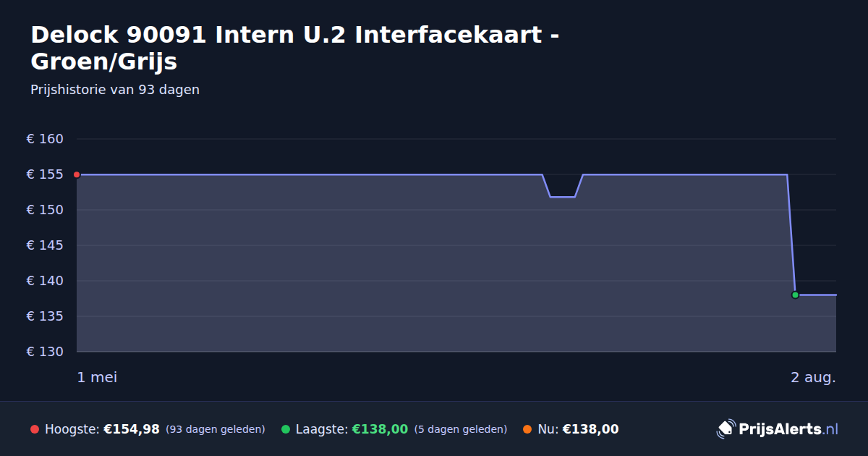Click the product title Delock 90091

[295, 48]
